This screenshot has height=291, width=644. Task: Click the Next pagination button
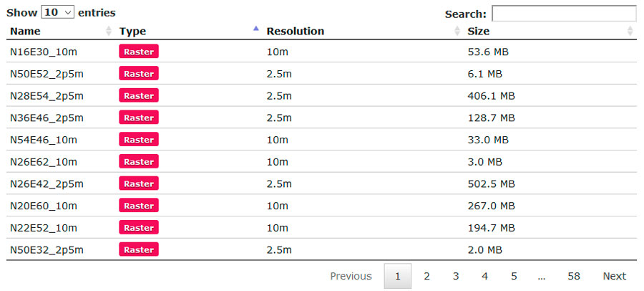[x=615, y=276]
